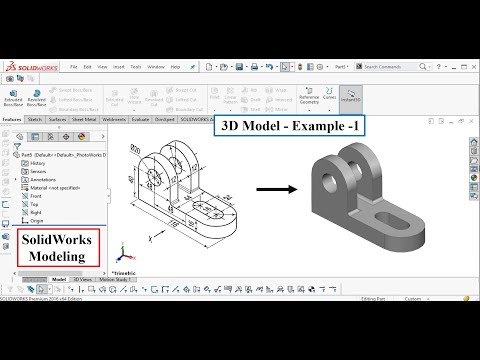Open the Undo history dropdown arrow
Screen dimensions: 480x360
pos(276,67)
